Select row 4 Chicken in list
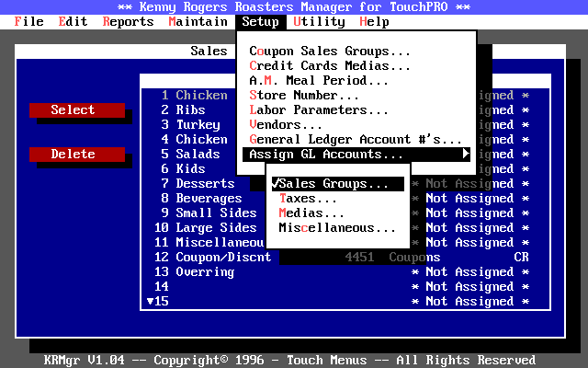The image size is (588, 368). pos(194,139)
